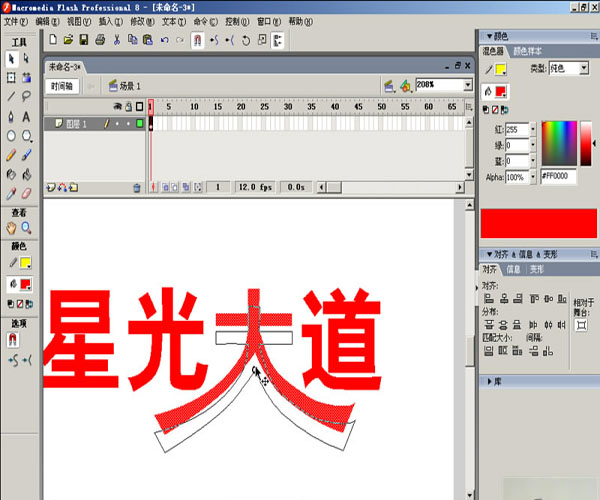
Task: Switch to the Transform tab
Action: [536, 269]
